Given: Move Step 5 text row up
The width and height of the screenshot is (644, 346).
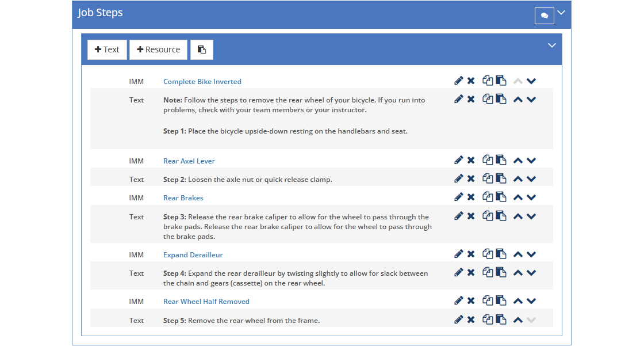Looking at the screenshot, I should tap(518, 320).
